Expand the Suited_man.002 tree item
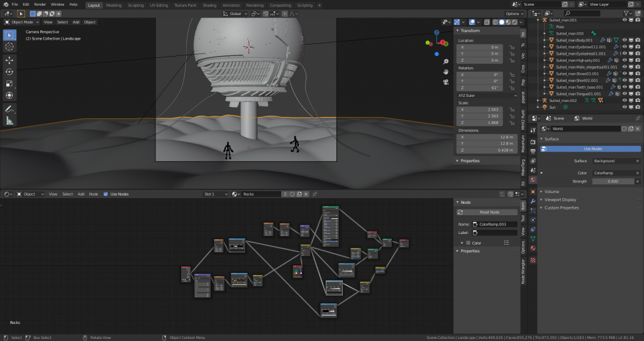Viewport: 644px width, 341px height. click(538, 100)
